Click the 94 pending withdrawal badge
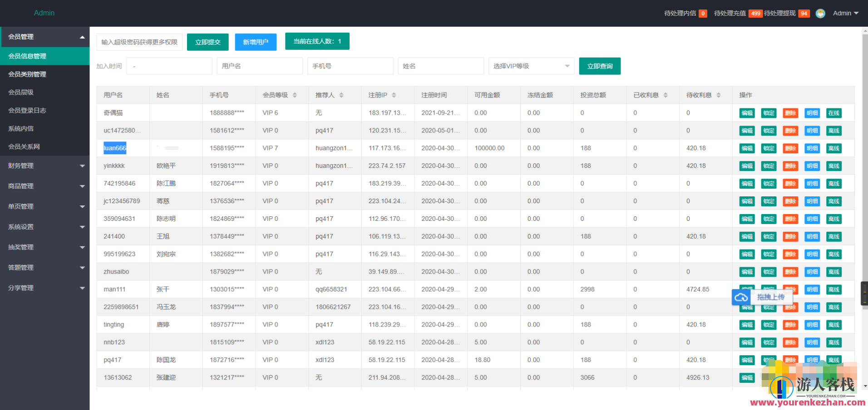Viewport: 868px width, 410px height. click(804, 14)
